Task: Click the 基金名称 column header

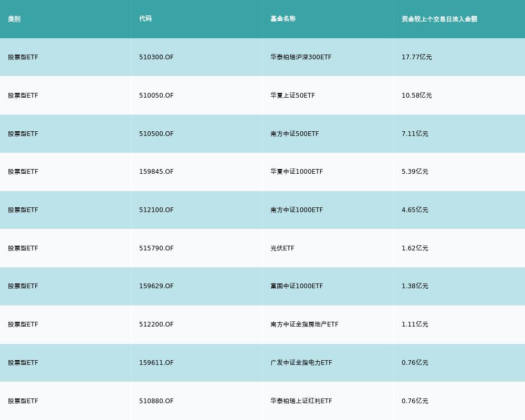Action: tap(283, 19)
